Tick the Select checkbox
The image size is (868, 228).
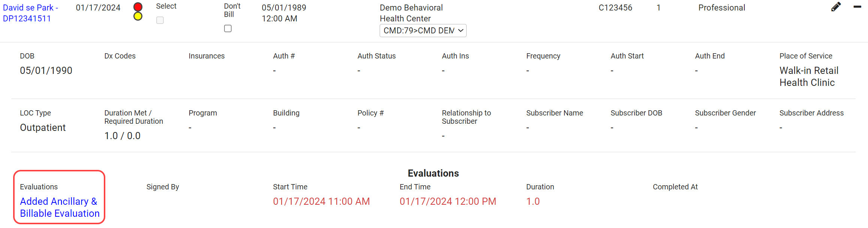pos(160,20)
